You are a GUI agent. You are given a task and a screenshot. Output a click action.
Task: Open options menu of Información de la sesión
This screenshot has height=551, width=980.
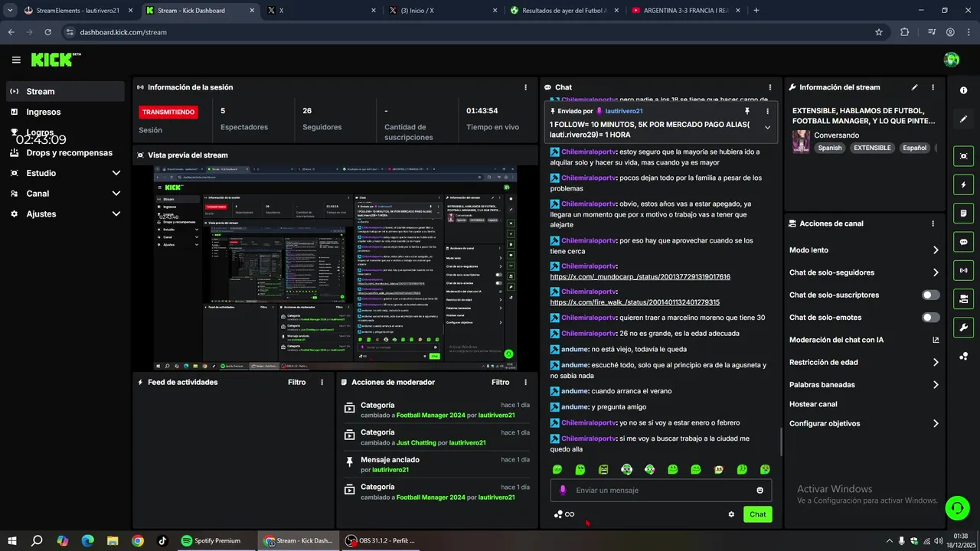pos(525,87)
